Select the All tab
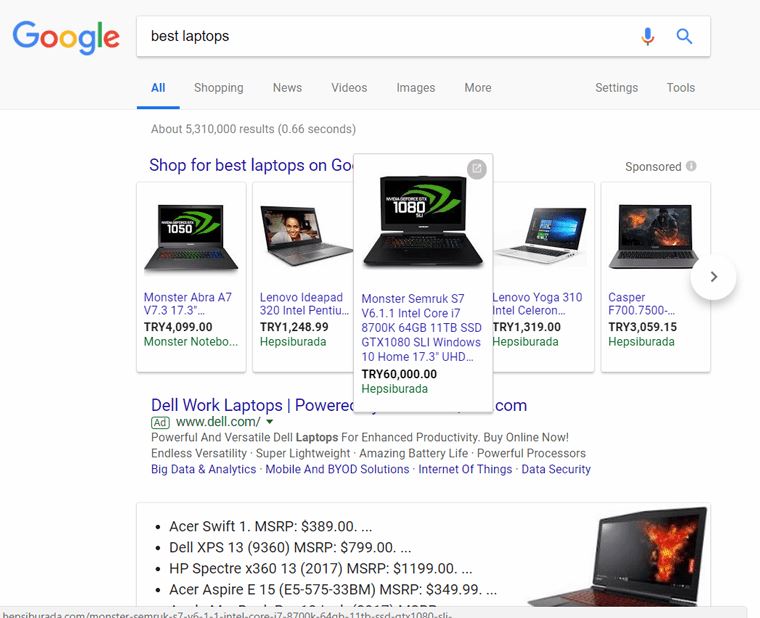This screenshot has width=760, height=618. coord(158,88)
